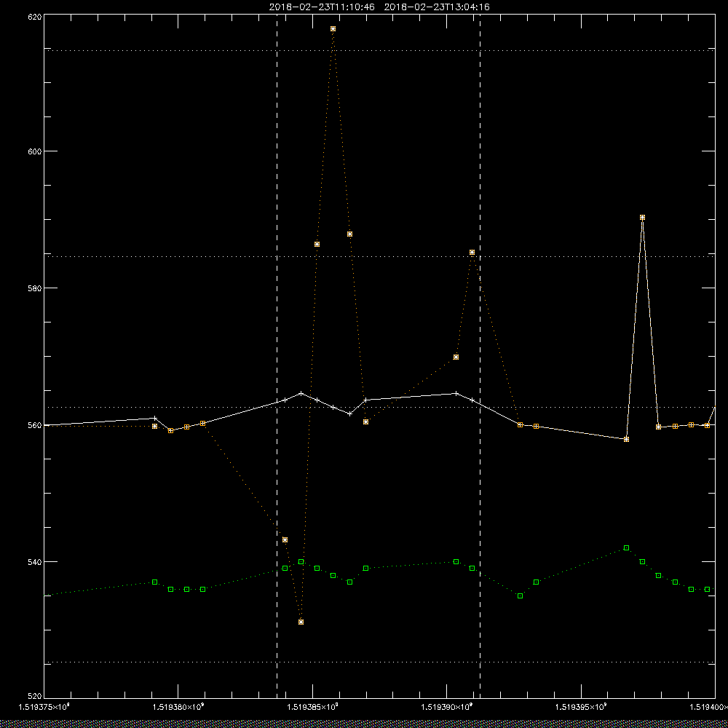Select the spike peak point near 590
Screen dimensions: 728x728
pyautogui.click(x=643, y=217)
